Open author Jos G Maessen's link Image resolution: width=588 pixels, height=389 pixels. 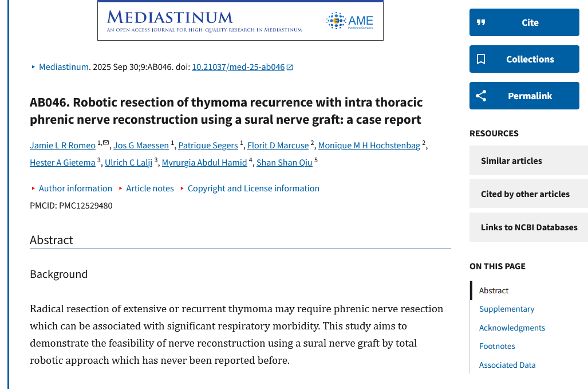click(x=141, y=146)
